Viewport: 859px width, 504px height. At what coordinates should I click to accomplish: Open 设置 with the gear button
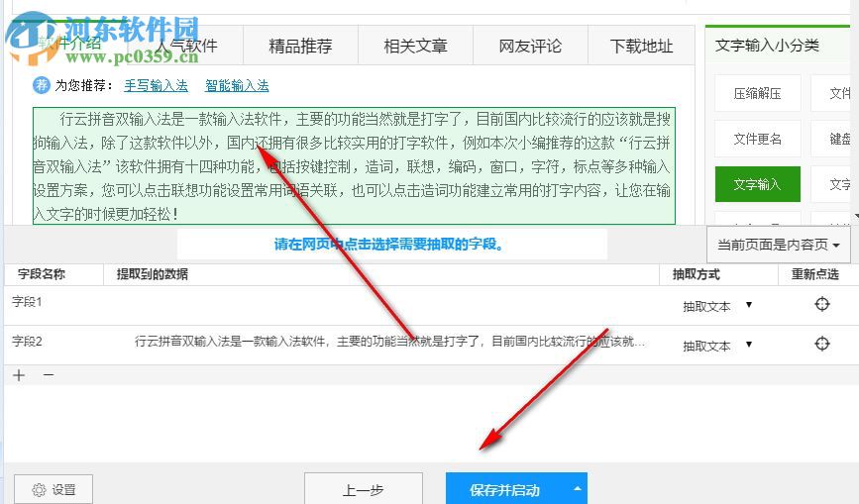[x=54, y=489]
